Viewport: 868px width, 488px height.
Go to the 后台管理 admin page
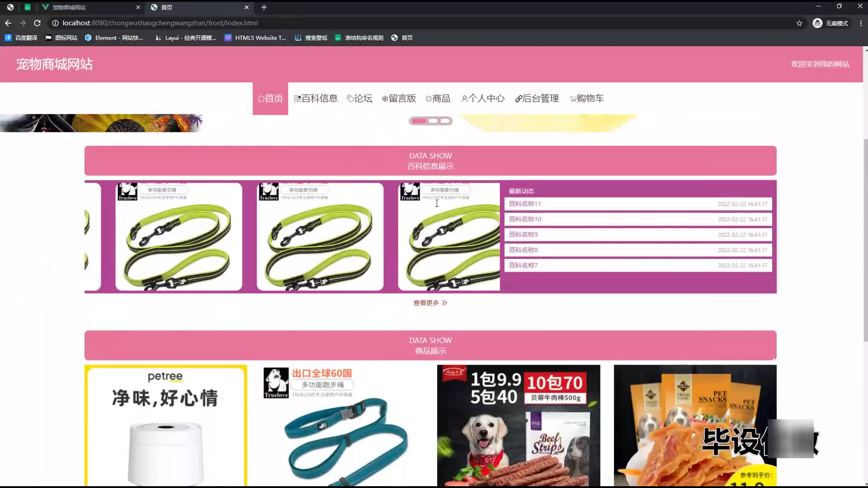click(x=537, y=99)
